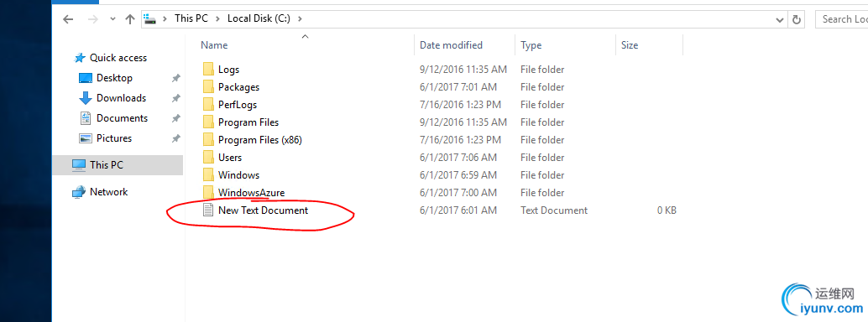Click the Back navigation arrow
The width and height of the screenshot is (868, 322).
pyautogui.click(x=67, y=19)
